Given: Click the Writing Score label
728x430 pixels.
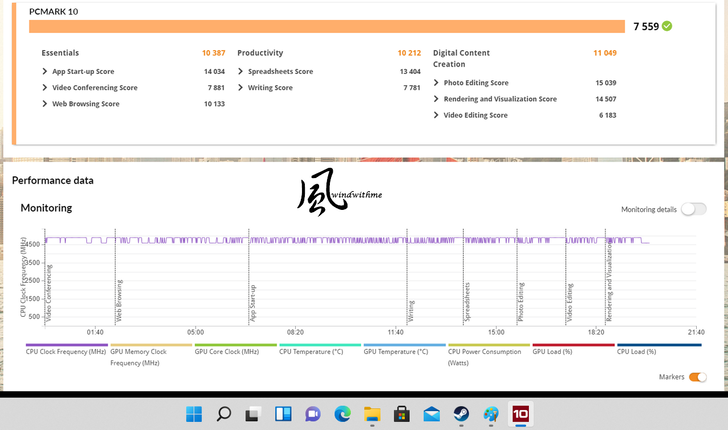Looking at the screenshot, I should coord(270,88).
